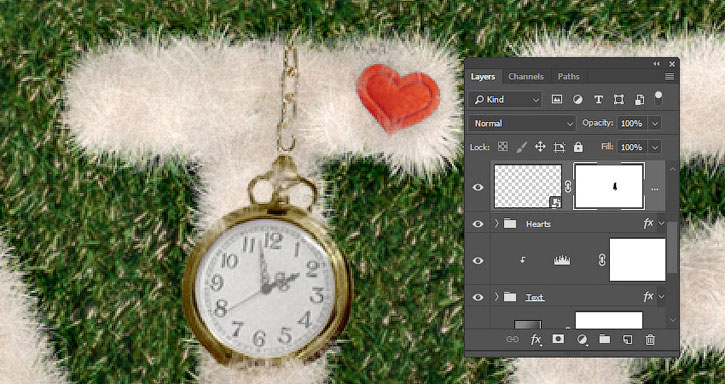The width and height of the screenshot is (725, 384).
Task: Switch to the Paths tab
Action: coord(568,77)
